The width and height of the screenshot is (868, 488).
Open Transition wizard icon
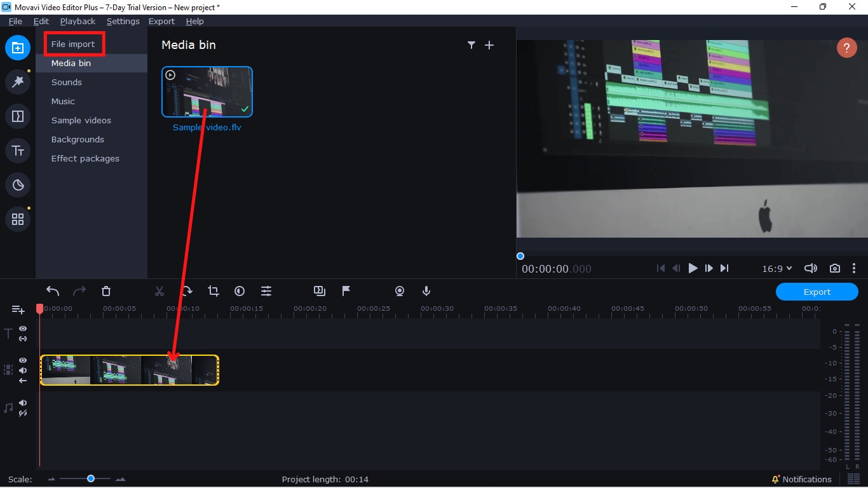coord(320,291)
